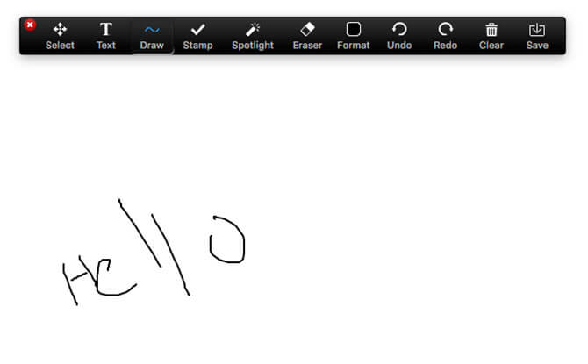Activate the Text tool T icon
The image size is (588, 364).
[x=106, y=30]
